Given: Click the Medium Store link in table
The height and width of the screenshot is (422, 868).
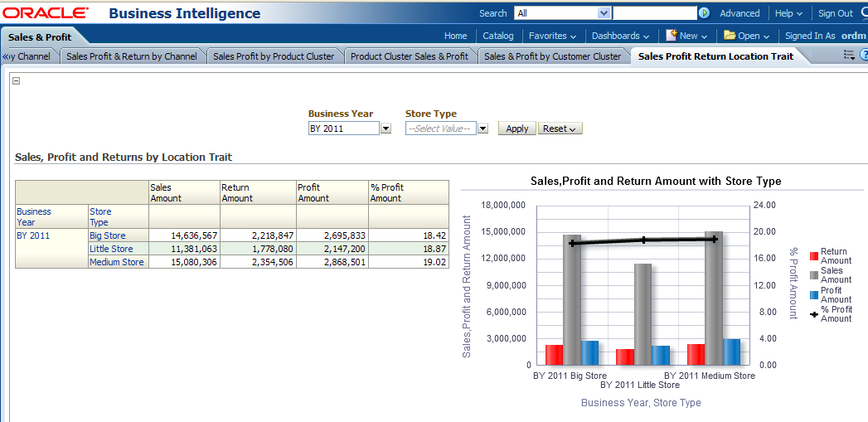Looking at the screenshot, I should tap(116, 262).
